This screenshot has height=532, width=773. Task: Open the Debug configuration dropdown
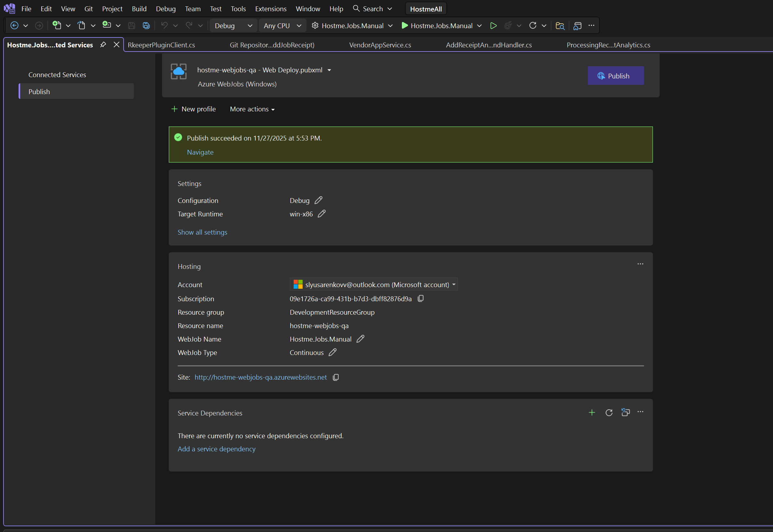(233, 26)
